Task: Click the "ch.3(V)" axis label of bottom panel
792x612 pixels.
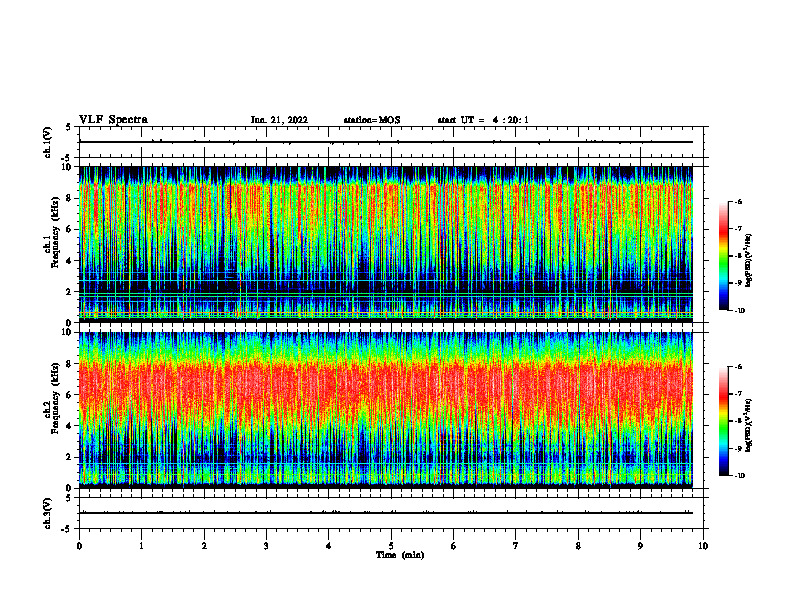Action: (x=48, y=513)
